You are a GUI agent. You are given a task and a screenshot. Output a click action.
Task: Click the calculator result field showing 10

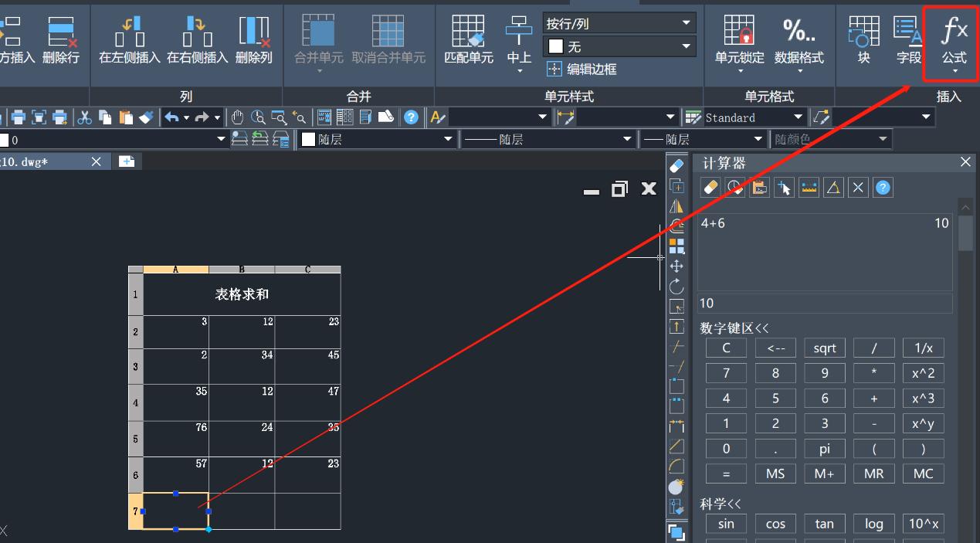824,303
